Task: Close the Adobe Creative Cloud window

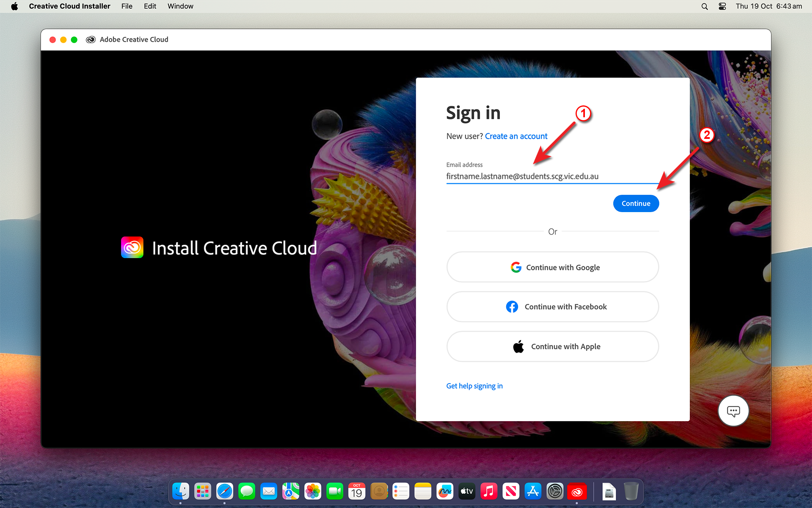Action: [52, 40]
